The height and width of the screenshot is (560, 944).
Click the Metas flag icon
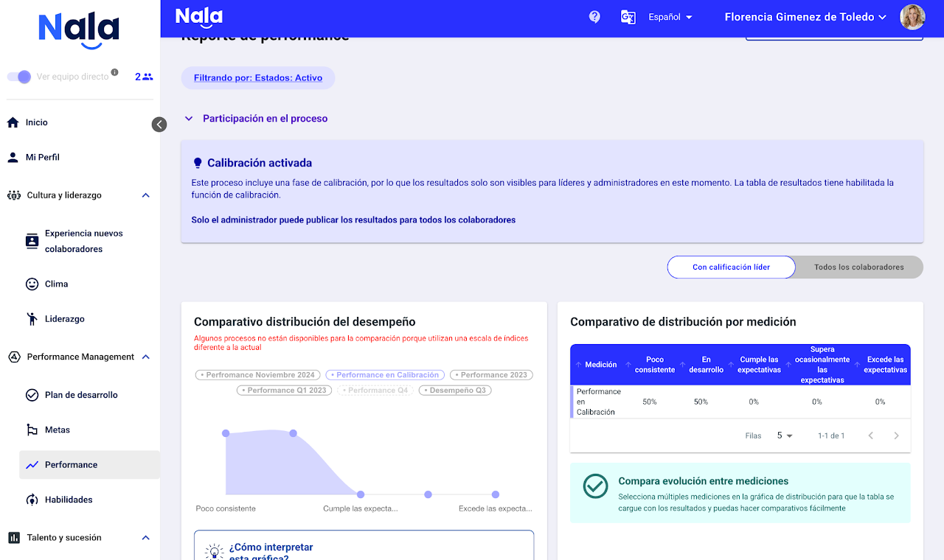[32, 430]
